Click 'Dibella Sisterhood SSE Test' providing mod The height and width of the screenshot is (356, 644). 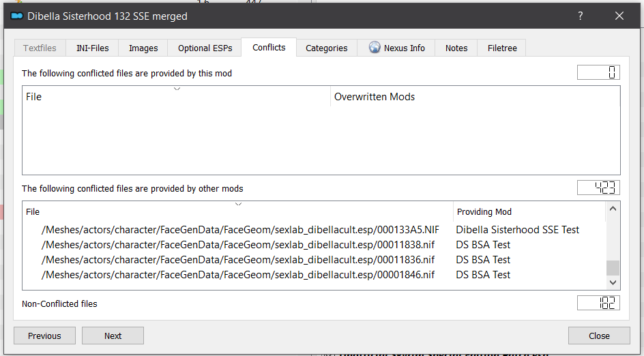coord(518,230)
